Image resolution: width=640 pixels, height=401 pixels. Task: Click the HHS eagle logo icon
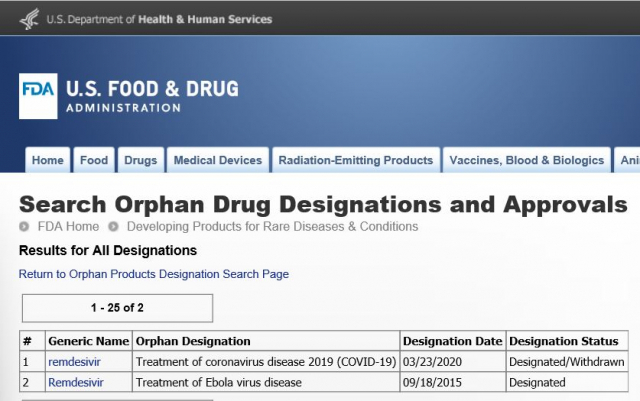tap(29, 19)
